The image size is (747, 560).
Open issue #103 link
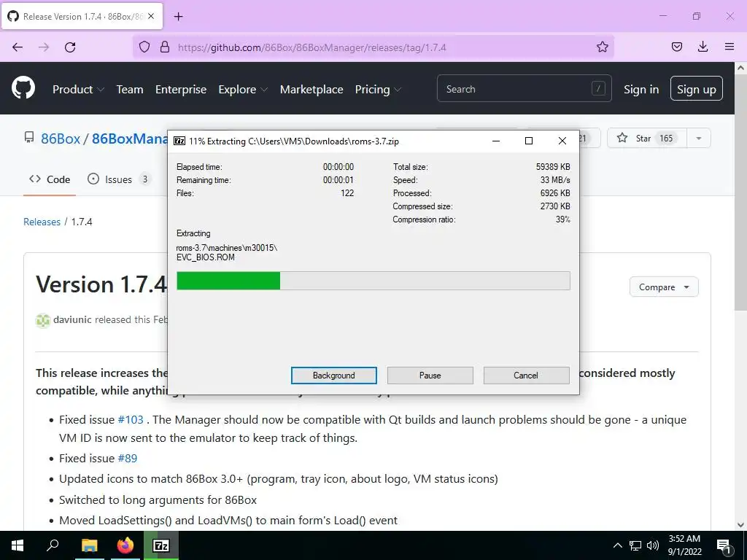[x=131, y=419]
